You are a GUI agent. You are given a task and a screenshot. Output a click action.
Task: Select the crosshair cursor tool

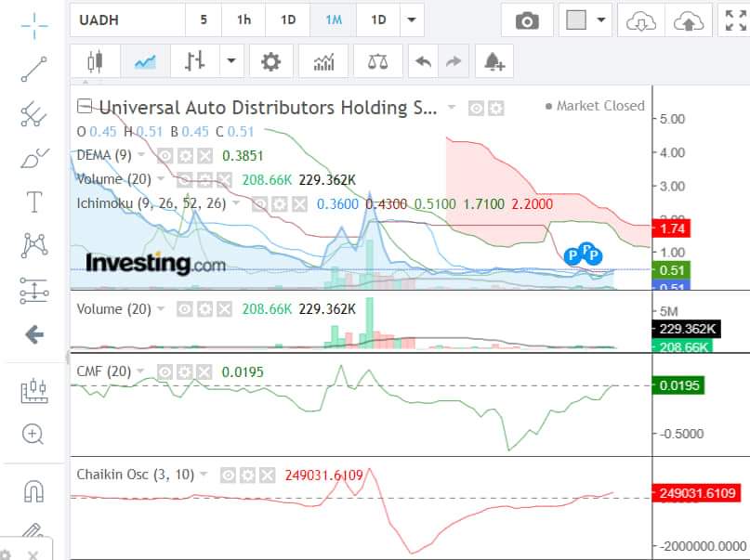[34, 25]
